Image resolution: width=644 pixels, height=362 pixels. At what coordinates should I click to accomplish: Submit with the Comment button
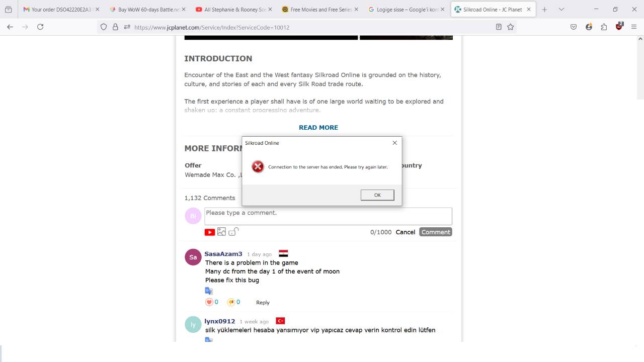point(436,232)
